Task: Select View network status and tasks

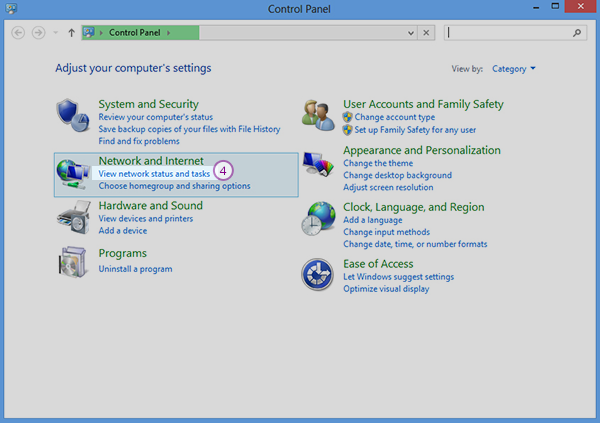Action: coord(154,174)
